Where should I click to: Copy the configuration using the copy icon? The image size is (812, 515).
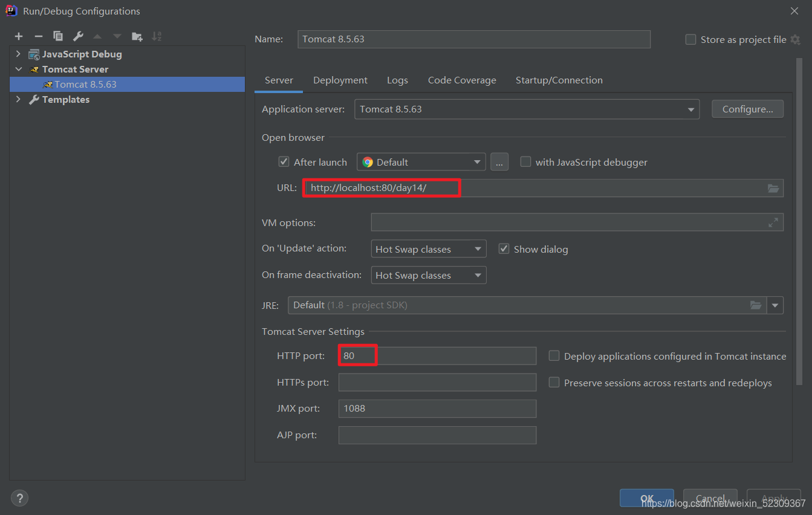tap(58, 36)
